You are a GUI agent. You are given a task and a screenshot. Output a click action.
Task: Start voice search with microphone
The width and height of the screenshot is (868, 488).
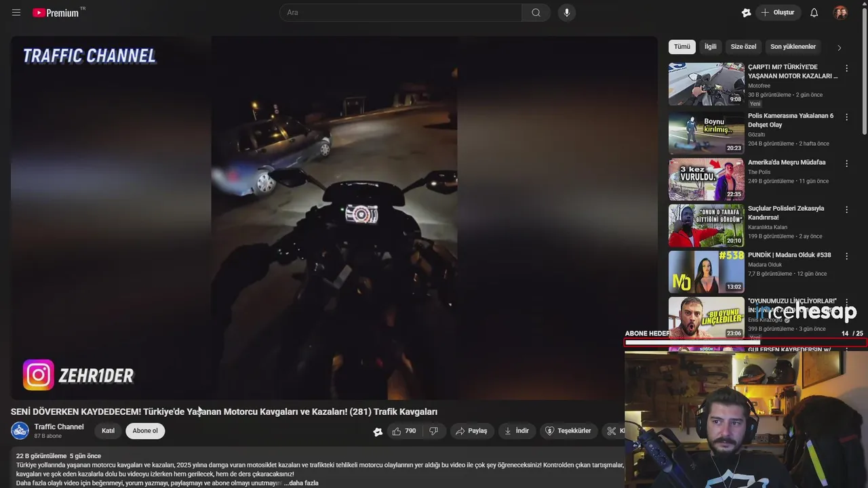[x=567, y=12]
